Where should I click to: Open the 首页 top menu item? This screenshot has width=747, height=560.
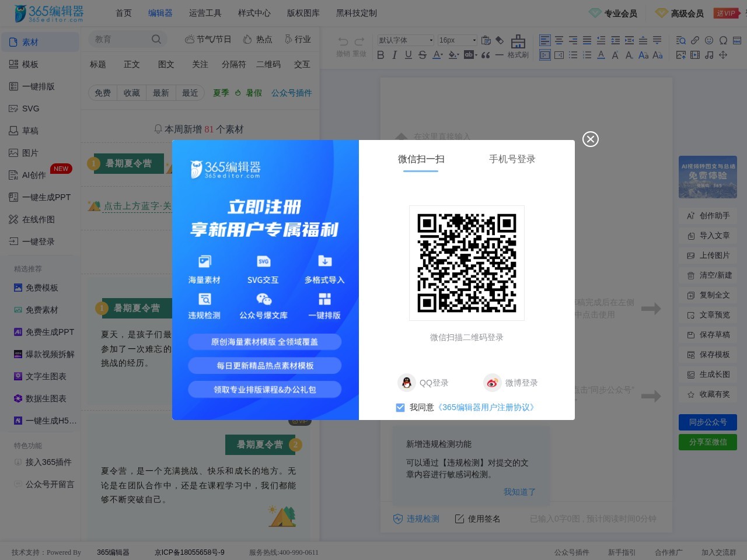click(124, 13)
